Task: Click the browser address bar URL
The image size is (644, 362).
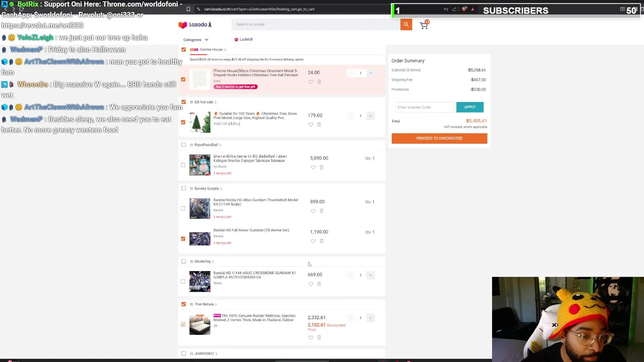Action: click(x=259, y=9)
